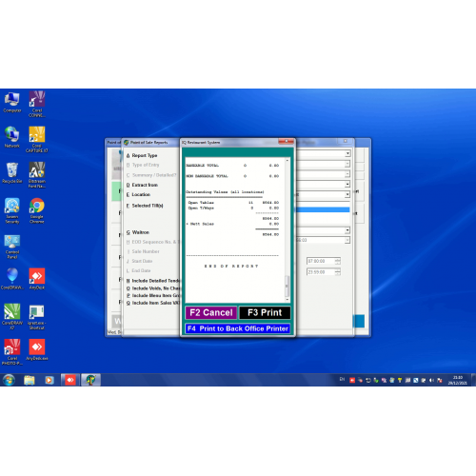Open the Network desktop icon
This screenshot has width=476, height=476.
click(x=12, y=137)
